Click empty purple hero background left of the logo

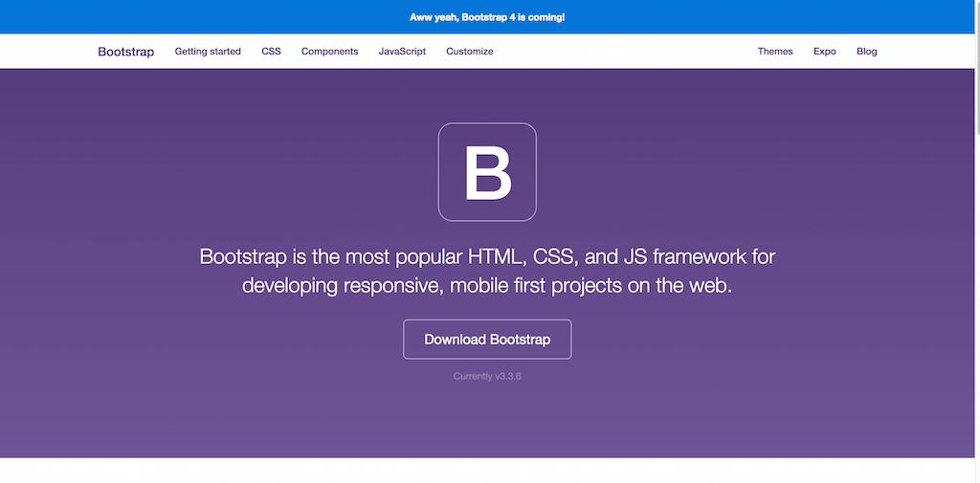point(239,172)
